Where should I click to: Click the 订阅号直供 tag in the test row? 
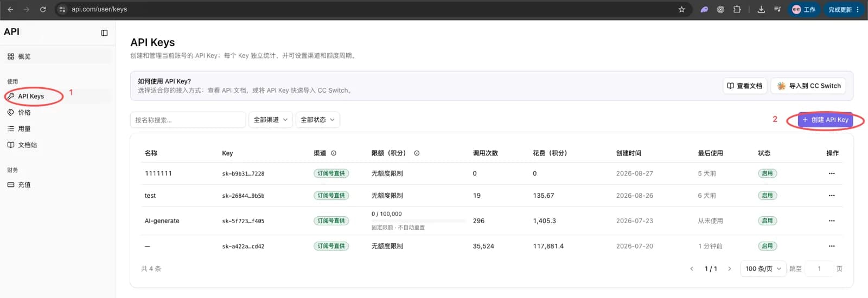pyautogui.click(x=331, y=196)
